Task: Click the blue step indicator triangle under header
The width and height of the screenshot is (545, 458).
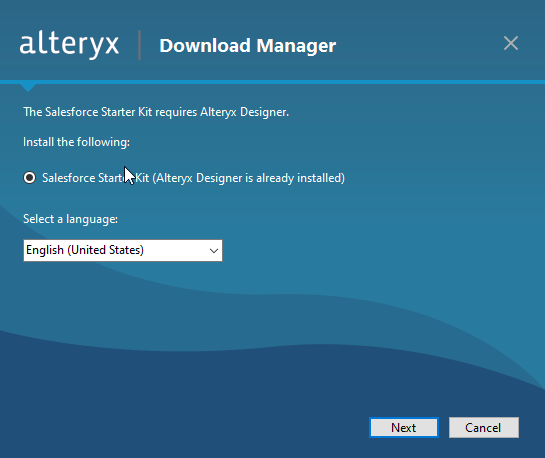Action: point(28,88)
